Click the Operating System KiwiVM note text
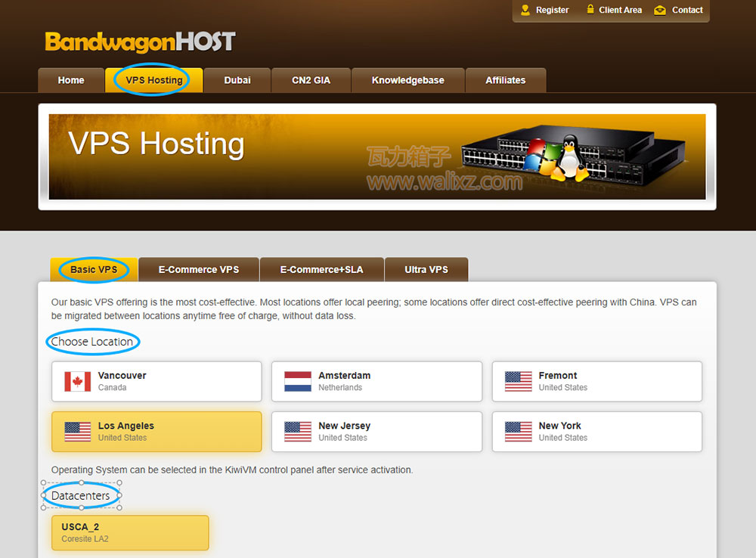756x558 pixels. (x=232, y=470)
